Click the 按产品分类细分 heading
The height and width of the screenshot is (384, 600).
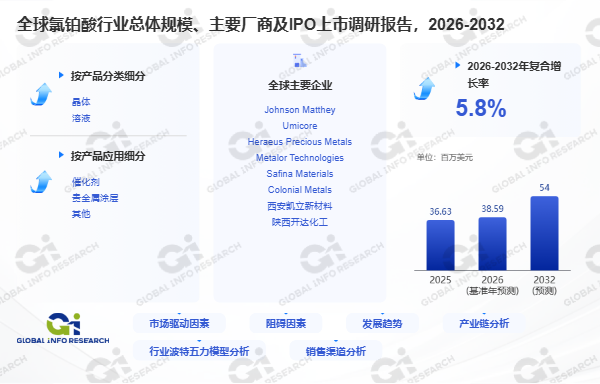108,76
